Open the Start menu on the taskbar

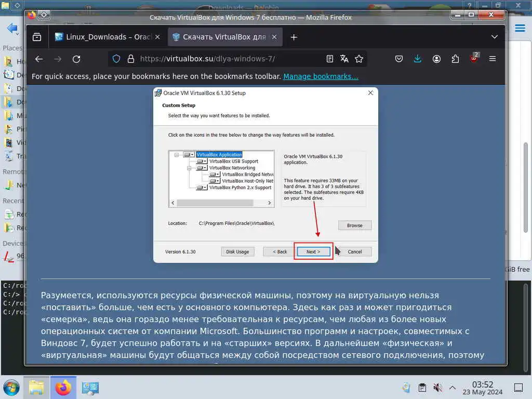click(x=11, y=388)
